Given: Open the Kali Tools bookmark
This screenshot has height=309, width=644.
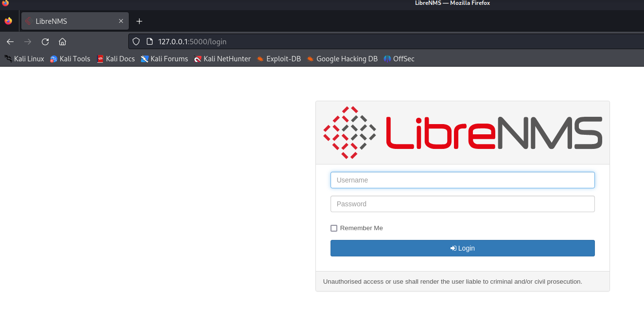Looking at the screenshot, I should click(x=70, y=59).
